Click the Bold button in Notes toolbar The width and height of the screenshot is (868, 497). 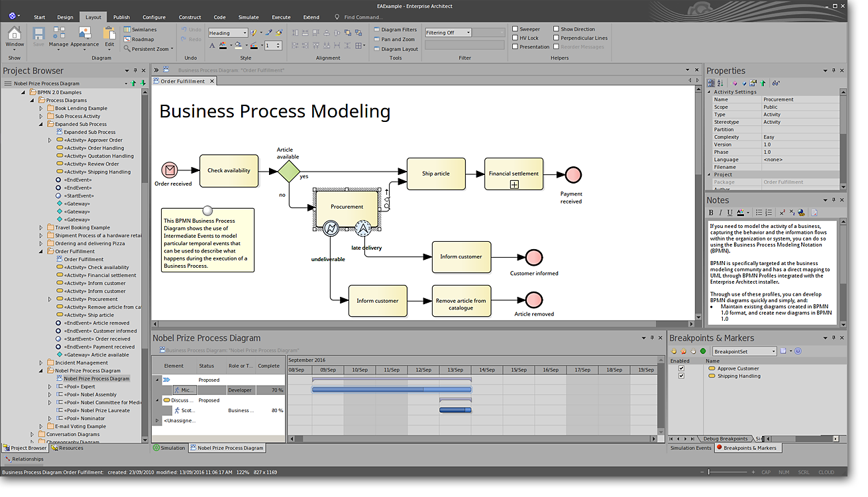[x=712, y=213]
